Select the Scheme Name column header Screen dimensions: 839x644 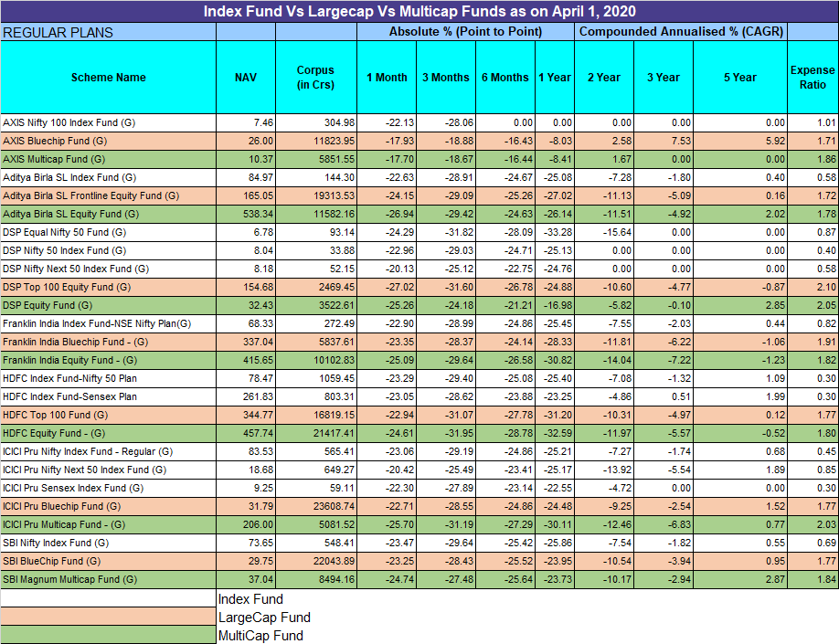pyautogui.click(x=108, y=77)
